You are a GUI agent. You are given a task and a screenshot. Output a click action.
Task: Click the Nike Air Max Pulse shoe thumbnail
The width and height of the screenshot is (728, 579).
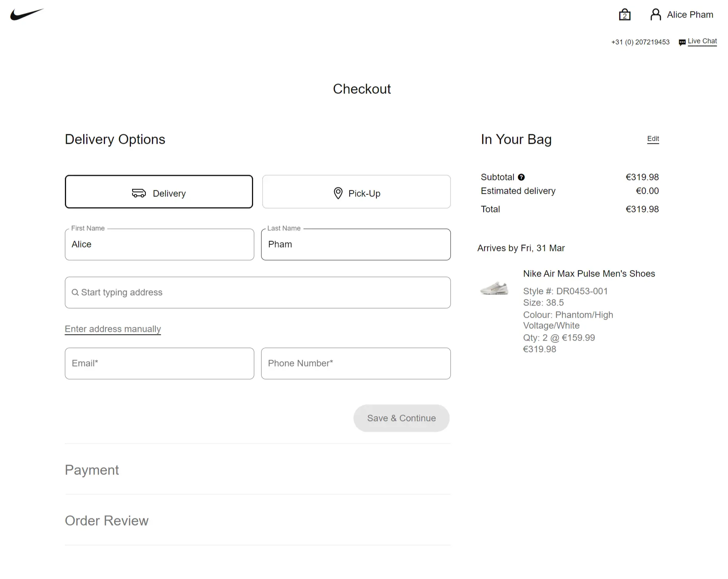494,288
